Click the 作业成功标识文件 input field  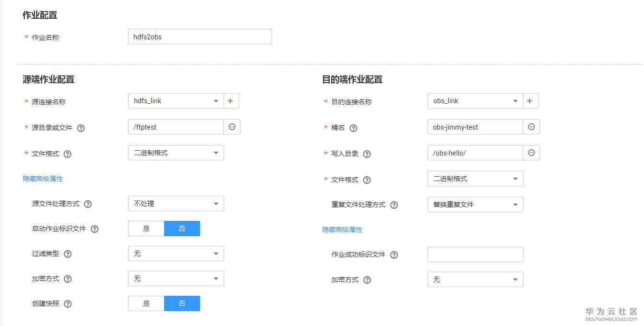[475, 254]
